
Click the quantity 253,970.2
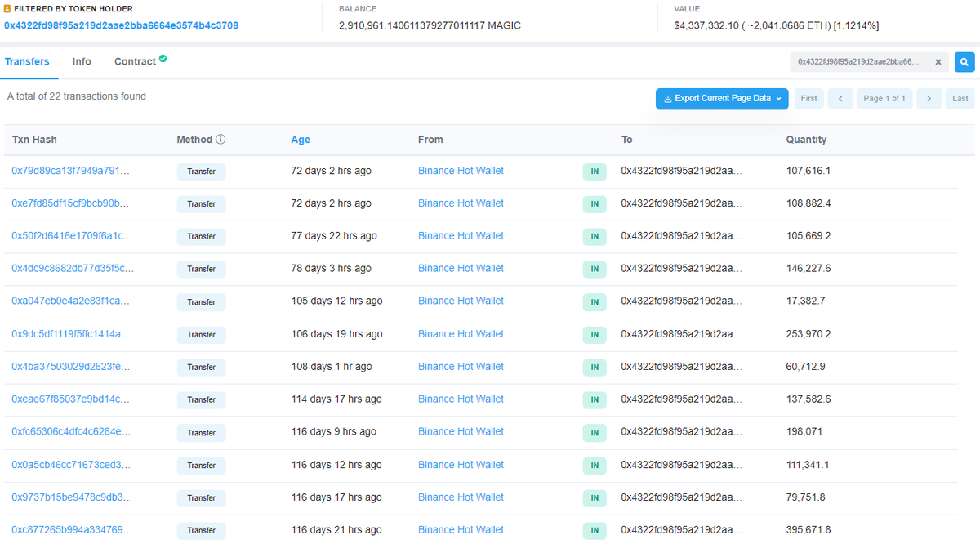808,334
